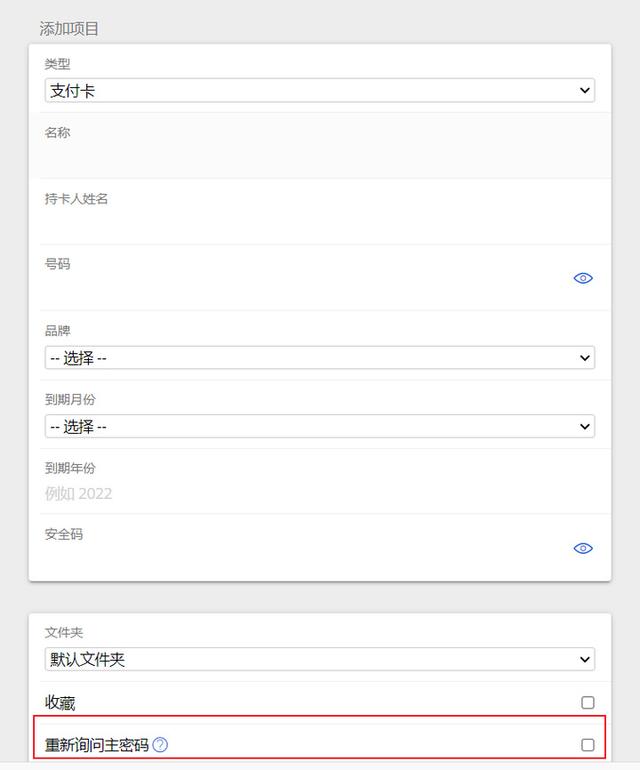Click the 文件夹 field label
640x770 pixels.
[64, 633]
